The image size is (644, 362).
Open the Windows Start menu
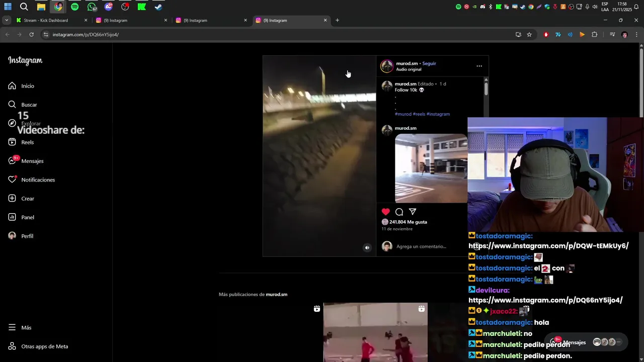[8, 7]
